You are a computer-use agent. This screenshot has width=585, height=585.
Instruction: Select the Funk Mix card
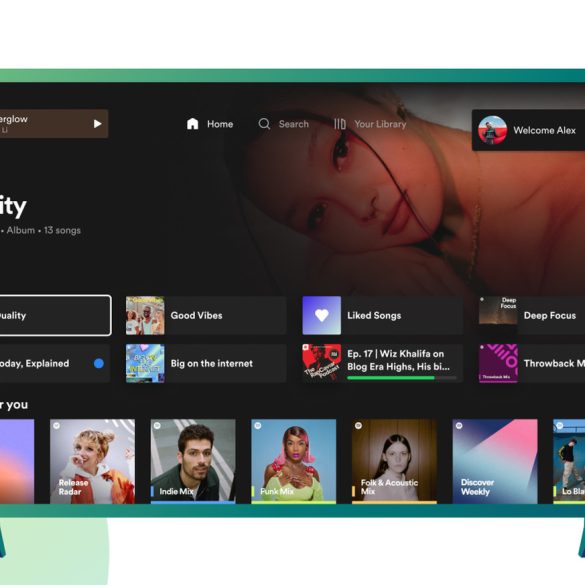coord(294,462)
